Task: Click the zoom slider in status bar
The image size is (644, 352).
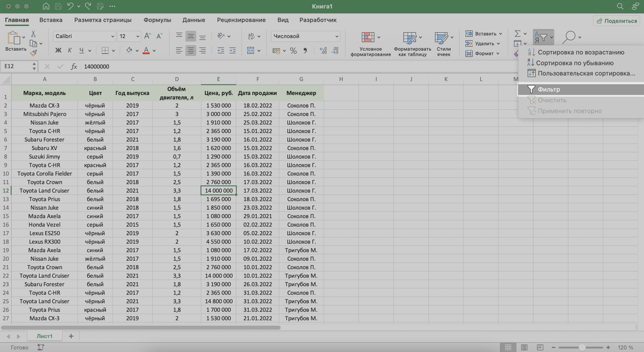Action: tap(582, 347)
